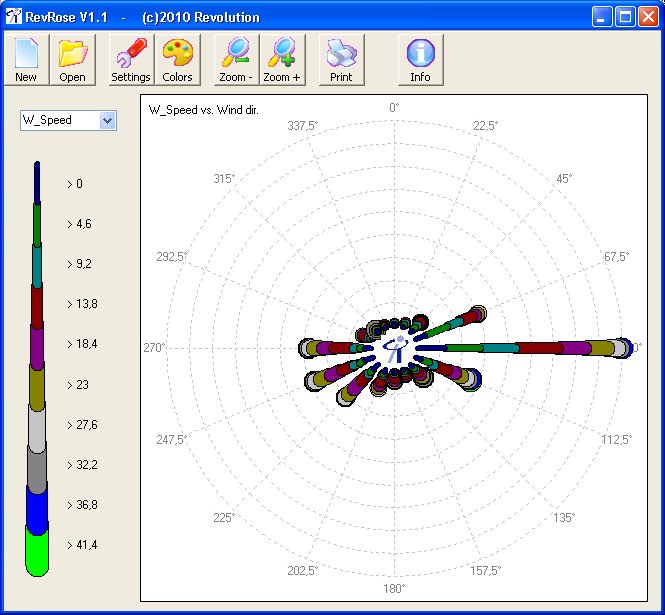Image resolution: width=665 pixels, height=615 pixels.
Task: Click the 112,5° direction label
Action: pyautogui.click(x=617, y=439)
